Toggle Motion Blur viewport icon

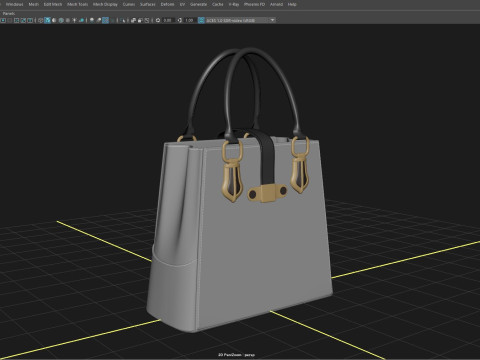coord(99,20)
